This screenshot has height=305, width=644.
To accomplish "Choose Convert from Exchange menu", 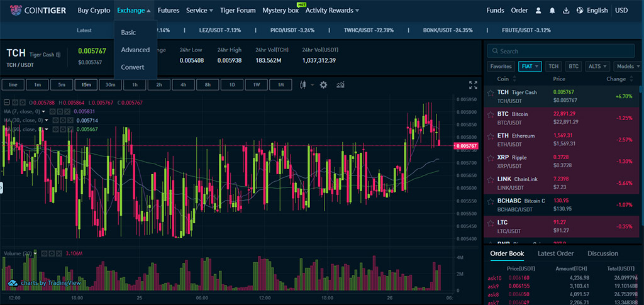I will [133, 67].
